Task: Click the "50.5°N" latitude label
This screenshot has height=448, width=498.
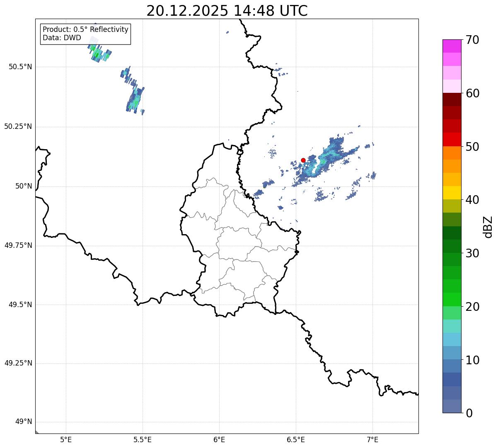Action: [20, 67]
